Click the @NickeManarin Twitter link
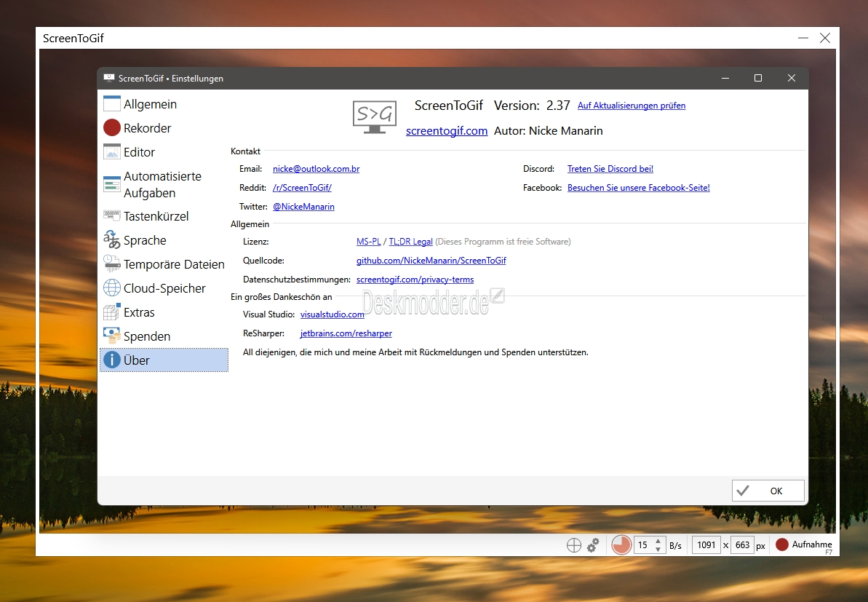 (x=303, y=207)
